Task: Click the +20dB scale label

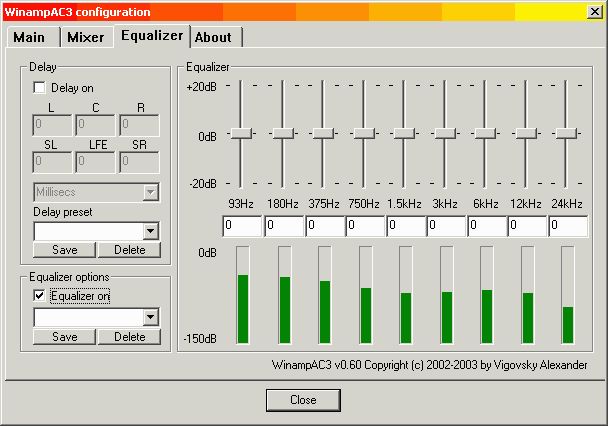Action: (202, 87)
